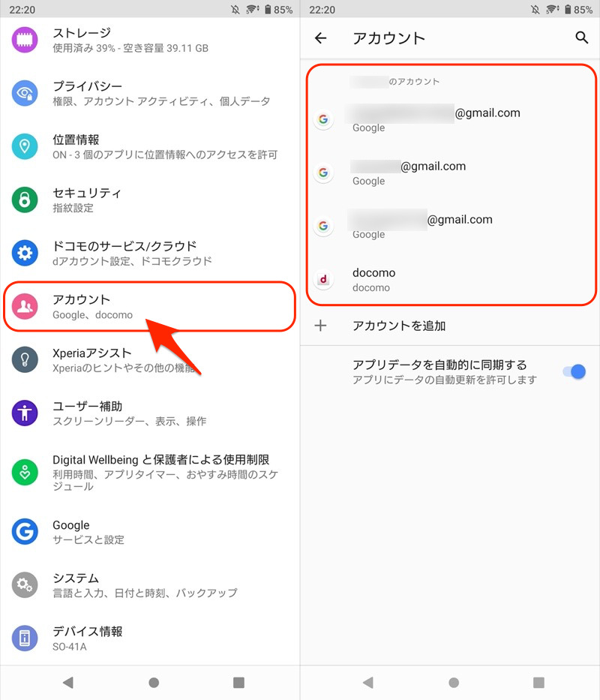Image resolution: width=600 pixels, height=700 pixels.
Task: Open the first gmail.com Google account
Action: pos(451,119)
